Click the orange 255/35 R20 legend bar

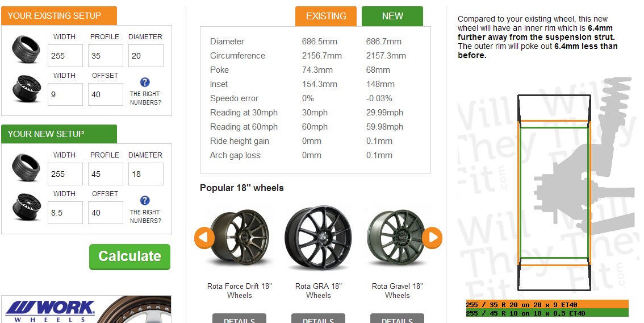coord(547,304)
